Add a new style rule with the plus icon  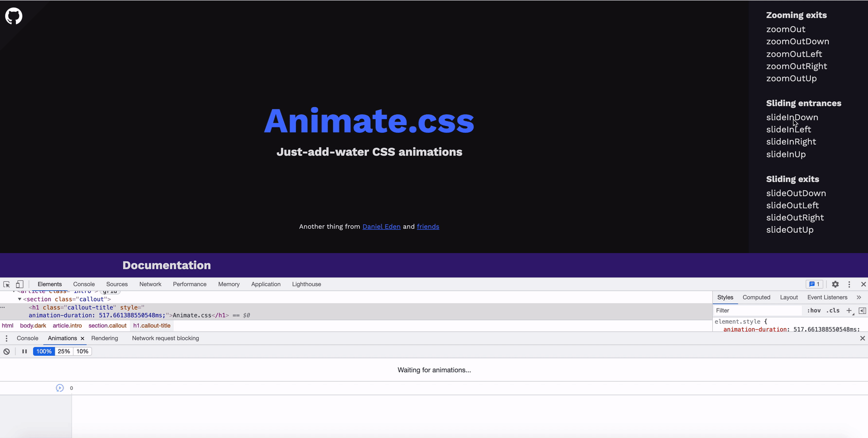pyautogui.click(x=850, y=310)
